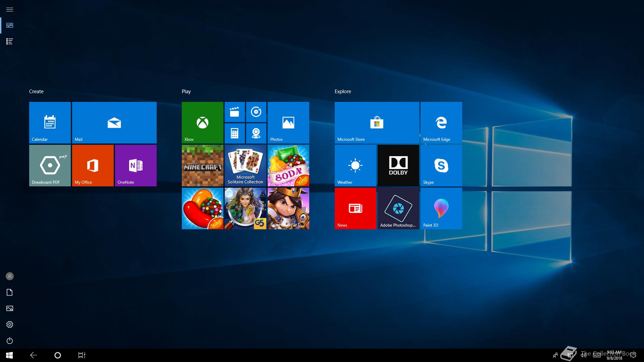This screenshot has width=644, height=362.
Task: Open the Mail tile
Action: pyautogui.click(x=114, y=123)
